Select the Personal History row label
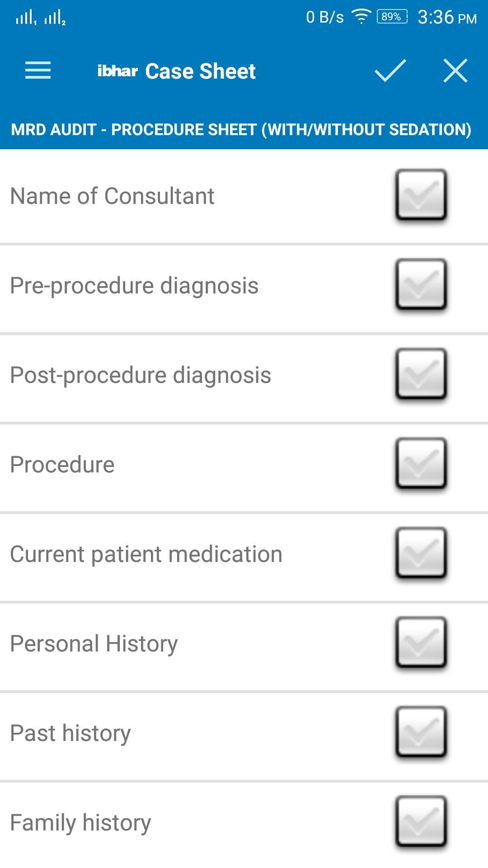Screen dimensions: 488x868 94,644
